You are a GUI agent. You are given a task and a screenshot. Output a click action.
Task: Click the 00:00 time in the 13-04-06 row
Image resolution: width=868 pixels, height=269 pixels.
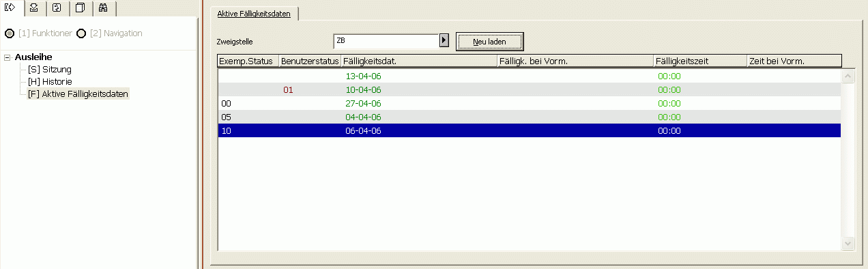669,76
